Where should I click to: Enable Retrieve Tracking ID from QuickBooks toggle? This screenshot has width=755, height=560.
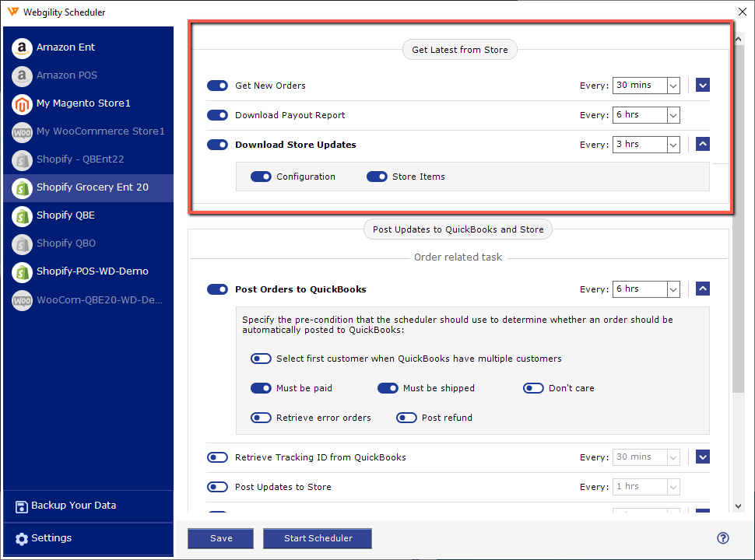pyautogui.click(x=217, y=457)
